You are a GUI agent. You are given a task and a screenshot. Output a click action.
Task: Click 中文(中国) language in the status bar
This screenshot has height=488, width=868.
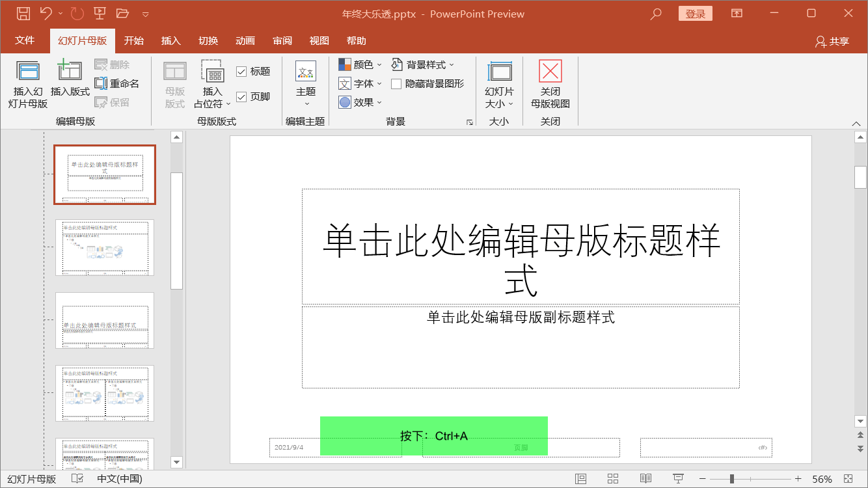coord(120,479)
